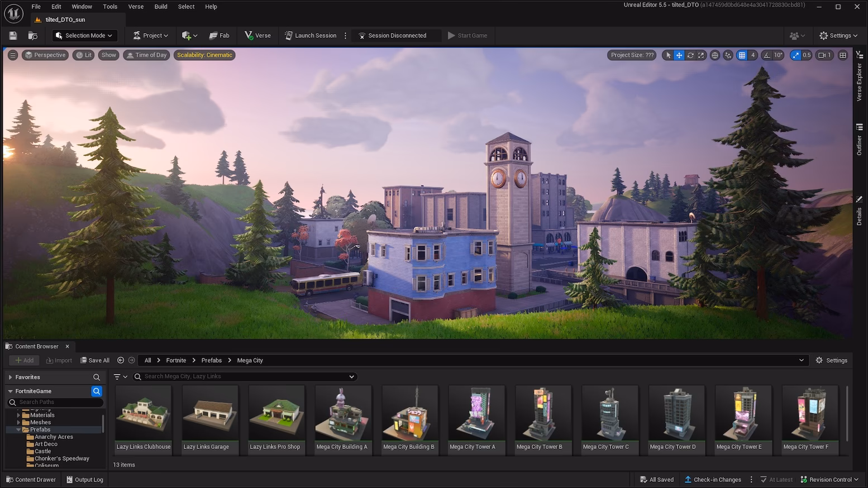Click the world/local coordinate space globe icon
868x488 pixels.
tap(715, 55)
